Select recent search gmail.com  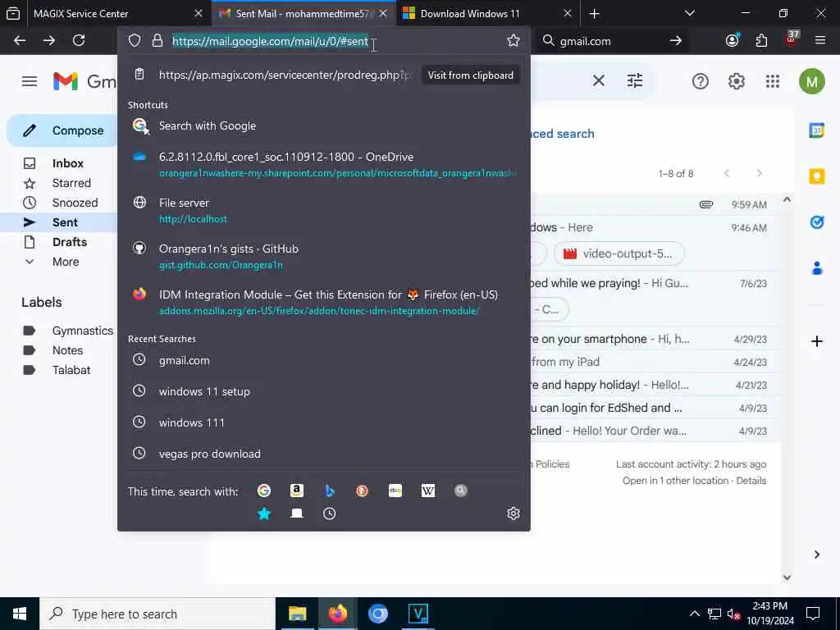point(323,361)
